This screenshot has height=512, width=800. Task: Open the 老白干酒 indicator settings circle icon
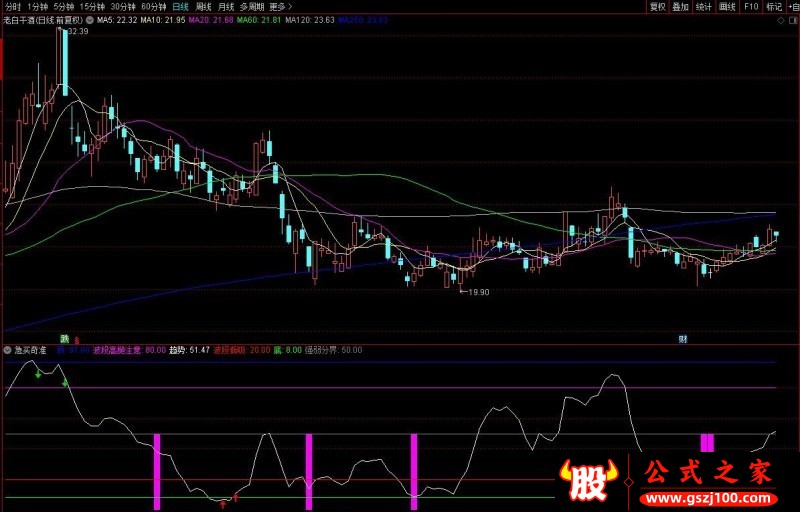coord(91,20)
